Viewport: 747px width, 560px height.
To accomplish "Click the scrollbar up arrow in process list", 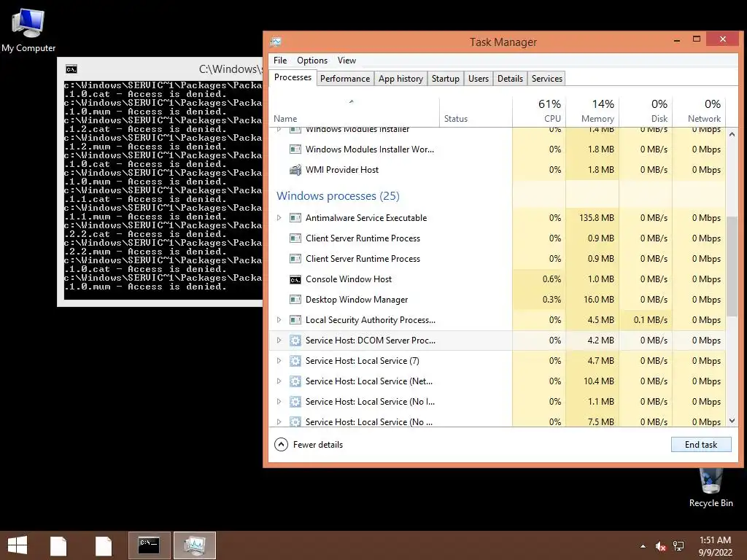I will pyautogui.click(x=732, y=134).
